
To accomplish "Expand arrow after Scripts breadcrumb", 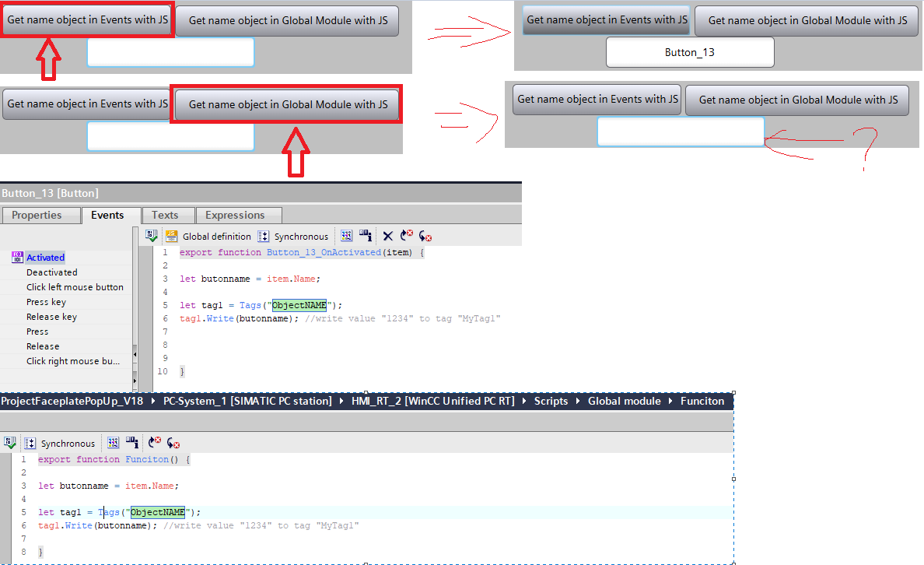I will 578,401.
